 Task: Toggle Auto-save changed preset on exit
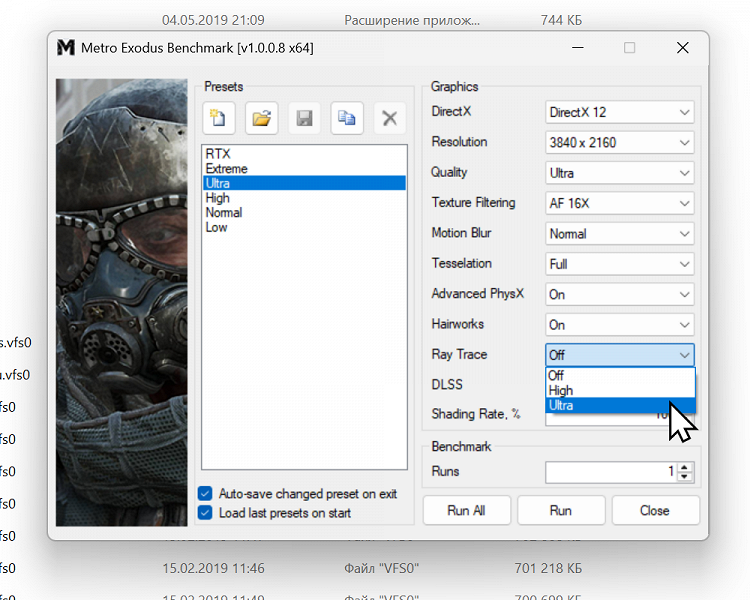pyautogui.click(x=205, y=494)
